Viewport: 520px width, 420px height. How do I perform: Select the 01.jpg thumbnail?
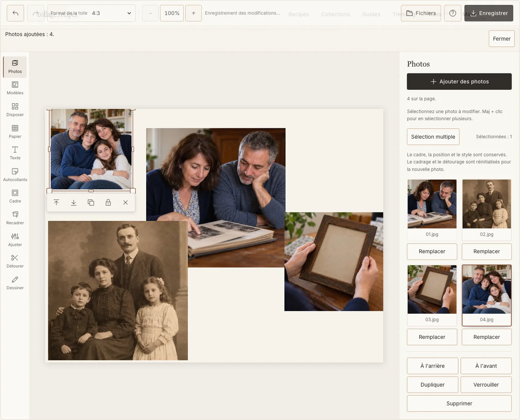432,210
